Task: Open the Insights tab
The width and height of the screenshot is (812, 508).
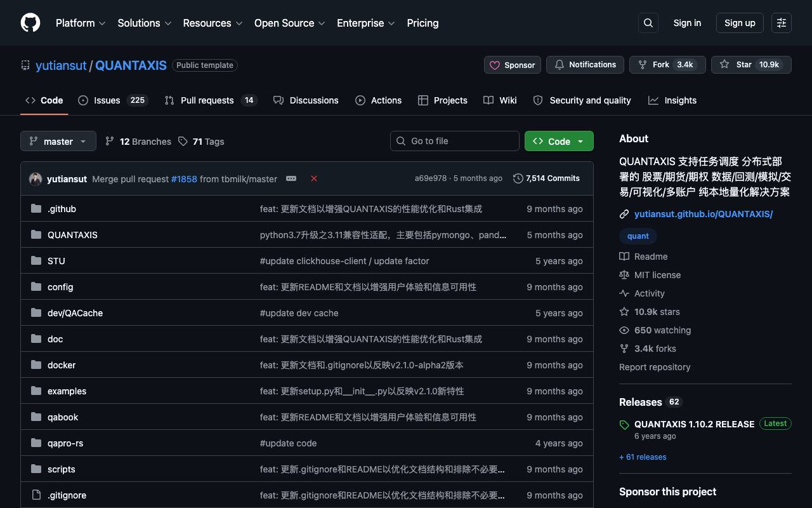Action: [x=672, y=100]
